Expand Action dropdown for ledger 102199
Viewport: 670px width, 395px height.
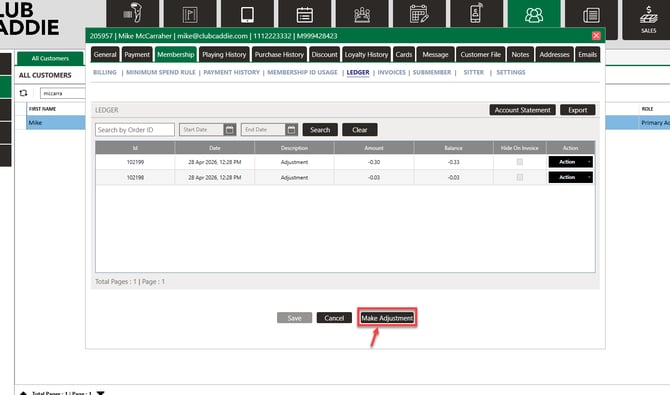[570, 162]
